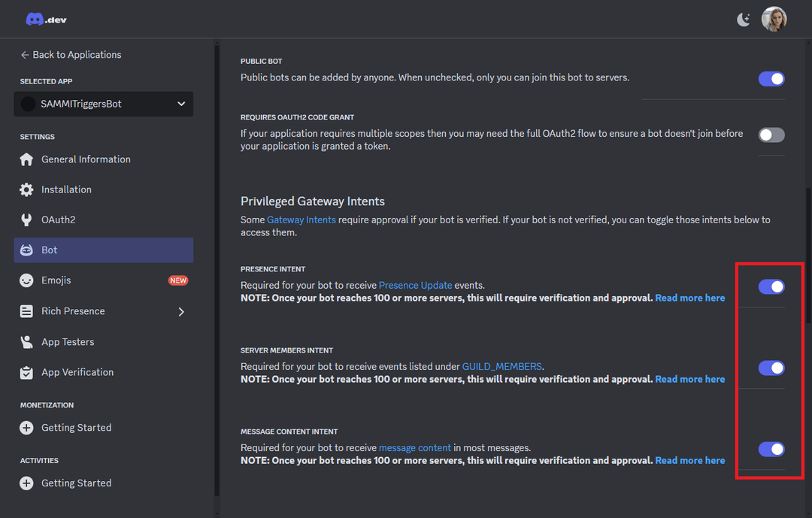Click the Installation gear icon
812x518 pixels.
click(x=26, y=189)
